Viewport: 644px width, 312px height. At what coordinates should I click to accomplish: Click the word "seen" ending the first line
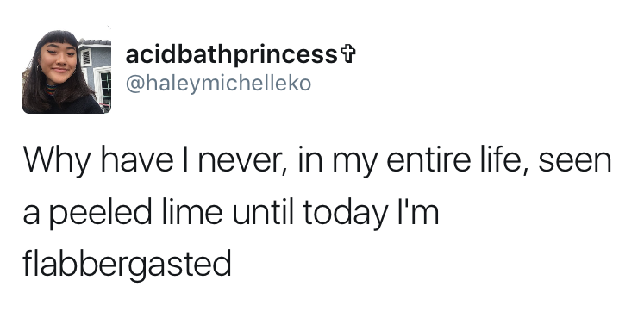(575, 162)
